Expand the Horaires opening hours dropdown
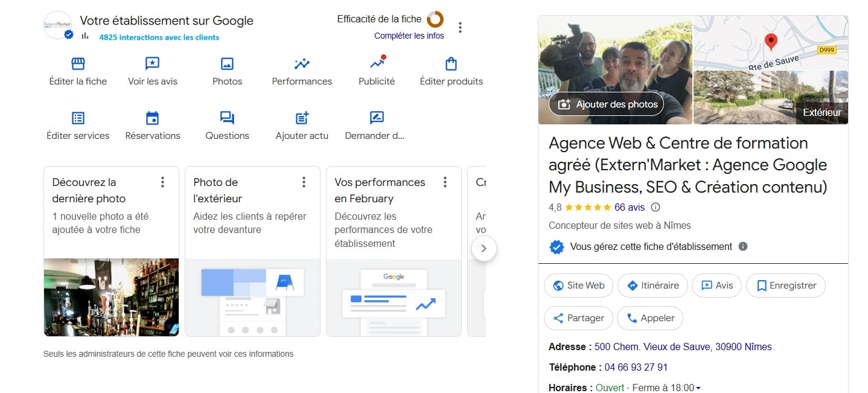868x393 pixels. (698, 388)
